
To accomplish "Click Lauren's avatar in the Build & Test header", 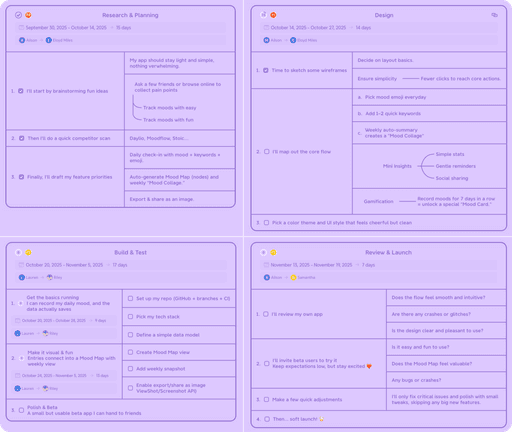I will click(x=22, y=277).
